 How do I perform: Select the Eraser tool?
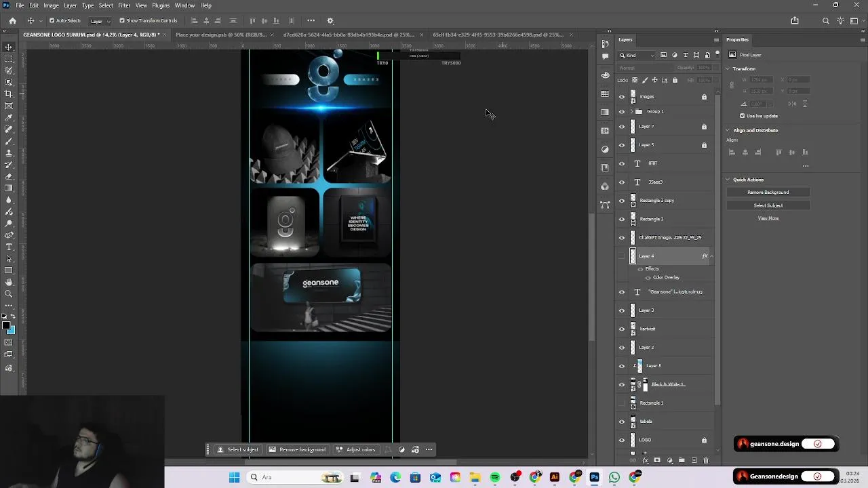coord(9,176)
